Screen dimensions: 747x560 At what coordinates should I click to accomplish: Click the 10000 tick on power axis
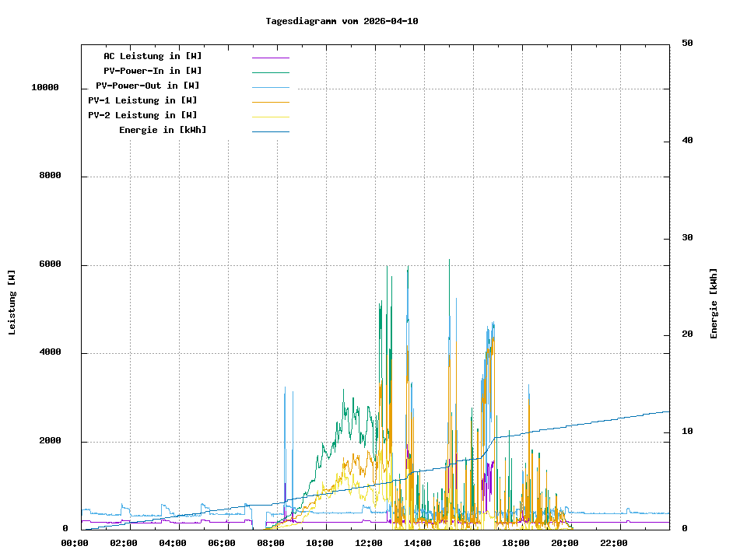click(x=45, y=88)
